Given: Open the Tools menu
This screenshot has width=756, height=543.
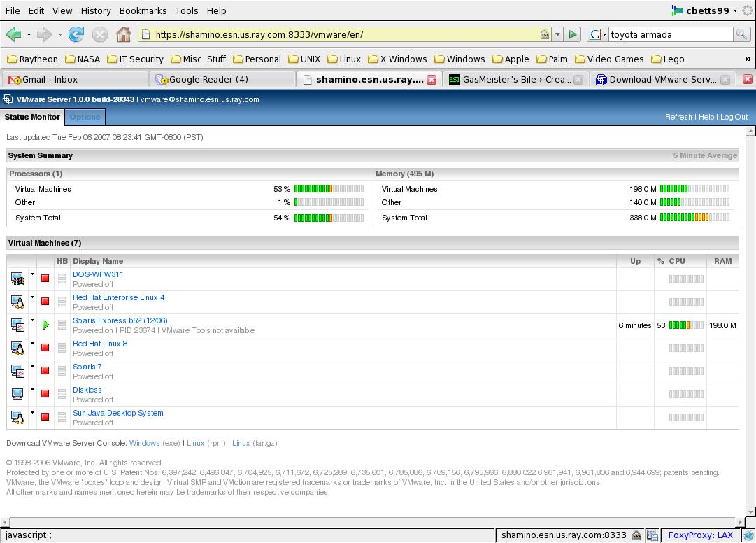Looking at the screenshot, I should click(x=187, y=10).
